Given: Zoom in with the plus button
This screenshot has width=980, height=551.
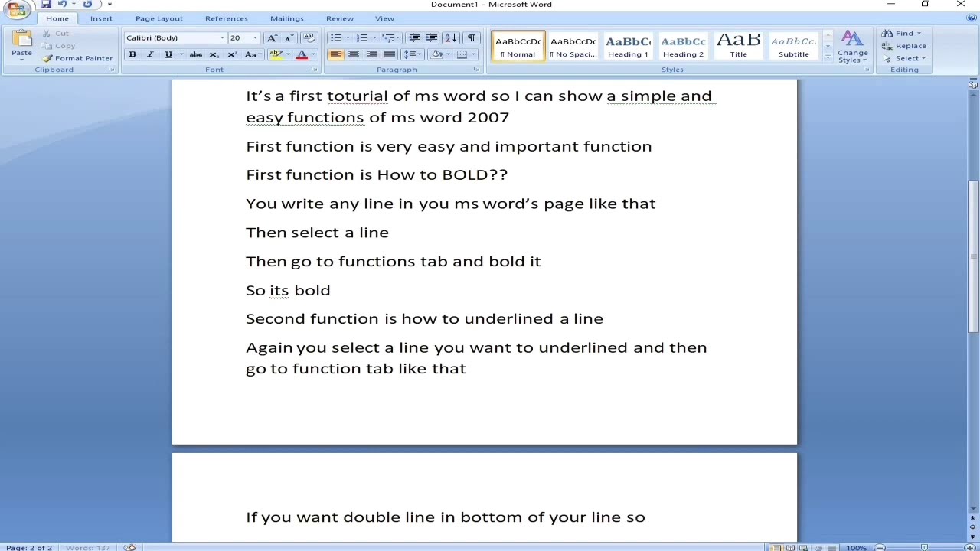Looking at the screenshot, I should 969,547.
